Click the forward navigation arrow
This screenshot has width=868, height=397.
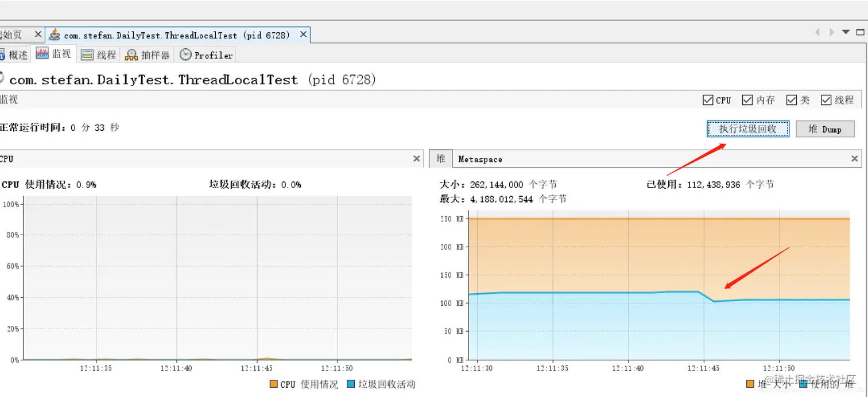[831, 32]
